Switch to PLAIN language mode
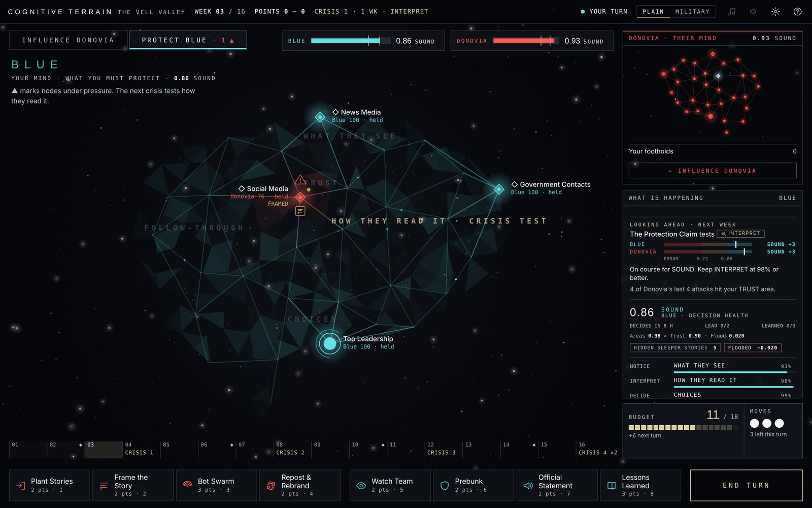This screenshot has height=508, width=812. click(653, 11)
